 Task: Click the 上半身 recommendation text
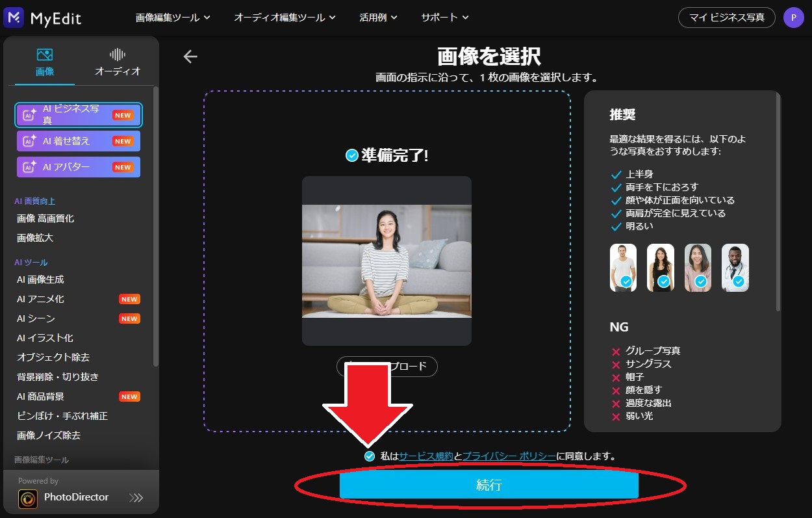click(639, 174)
